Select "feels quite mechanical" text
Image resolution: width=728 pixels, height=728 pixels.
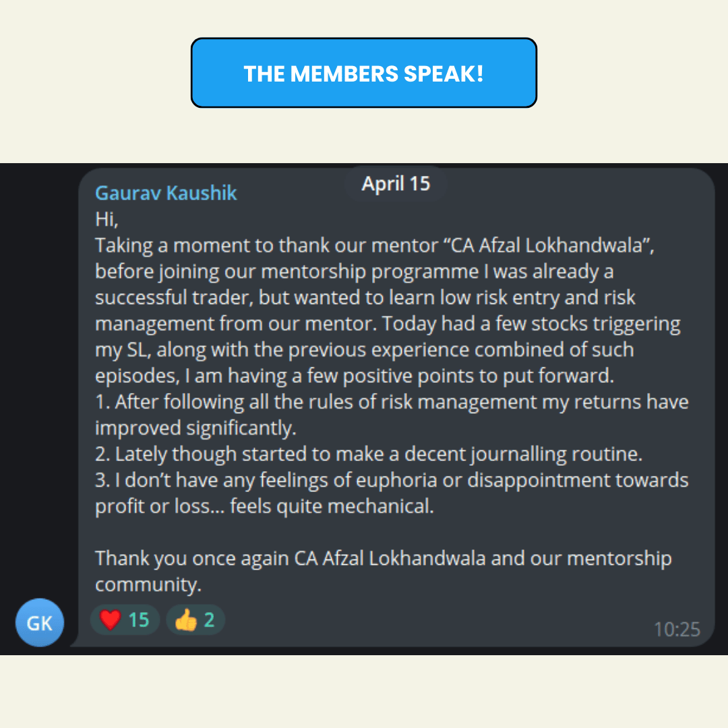(332, 506)
